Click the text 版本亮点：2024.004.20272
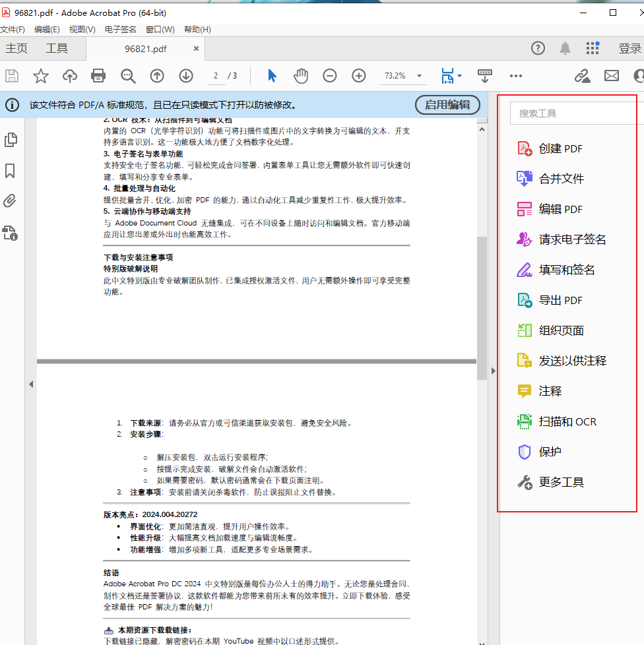This screenshot has height=645, width=644. tap(150, 514)
